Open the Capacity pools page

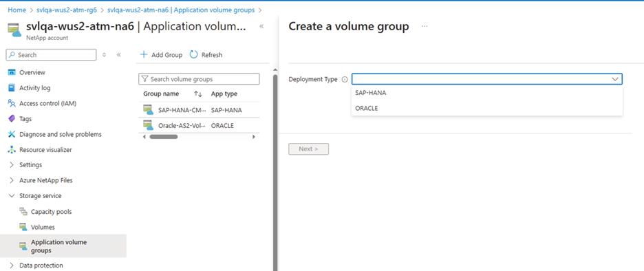coord(51,212)
